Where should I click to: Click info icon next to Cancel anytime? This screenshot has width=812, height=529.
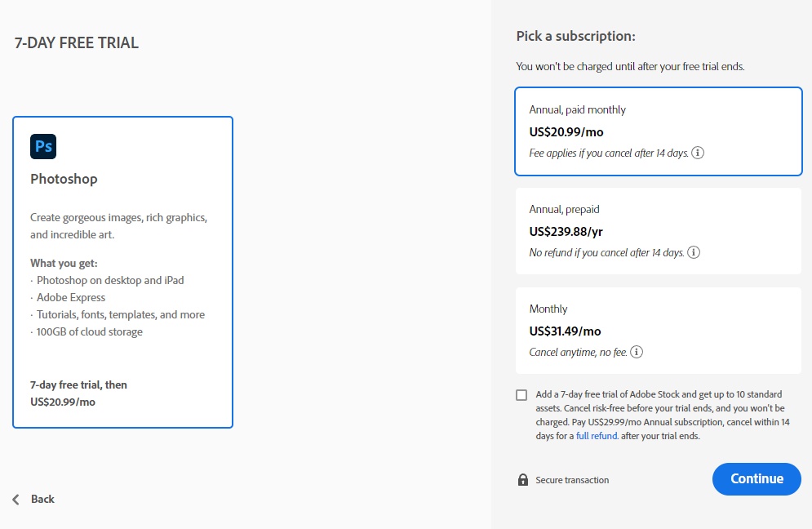637,352
